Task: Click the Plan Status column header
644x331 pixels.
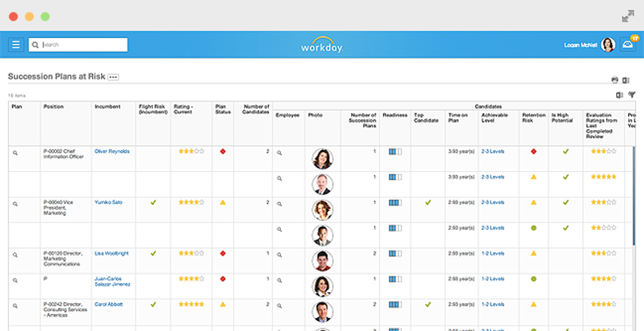Action: click(222, 110)
